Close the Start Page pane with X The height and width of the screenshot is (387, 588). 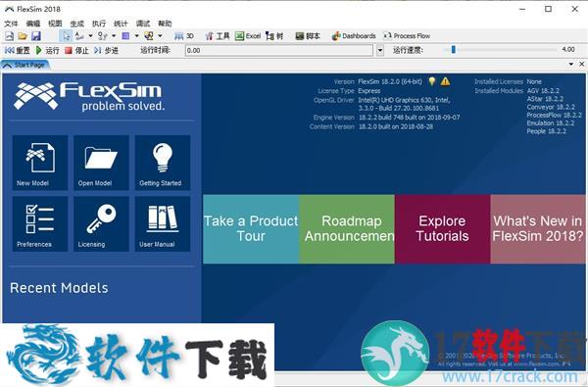point(581,64)
